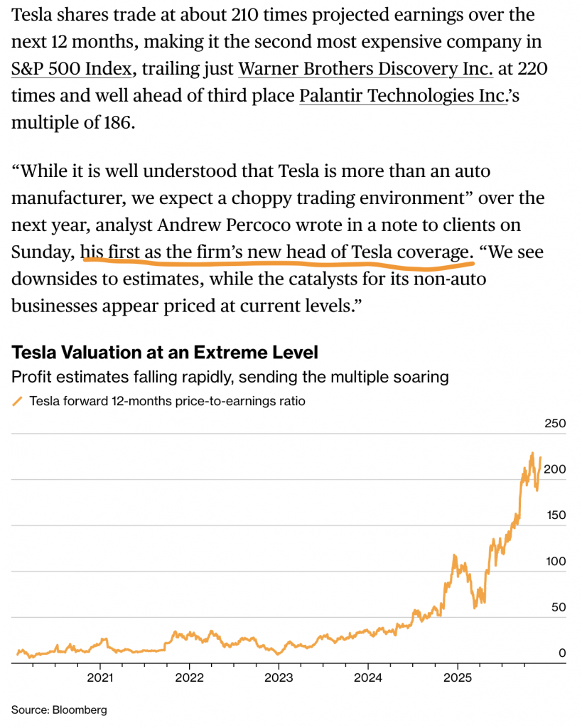The width and height of the screenshot is (582, 728).
Task: Select the 2021 label on the x-axis
Action: (100, 678)
